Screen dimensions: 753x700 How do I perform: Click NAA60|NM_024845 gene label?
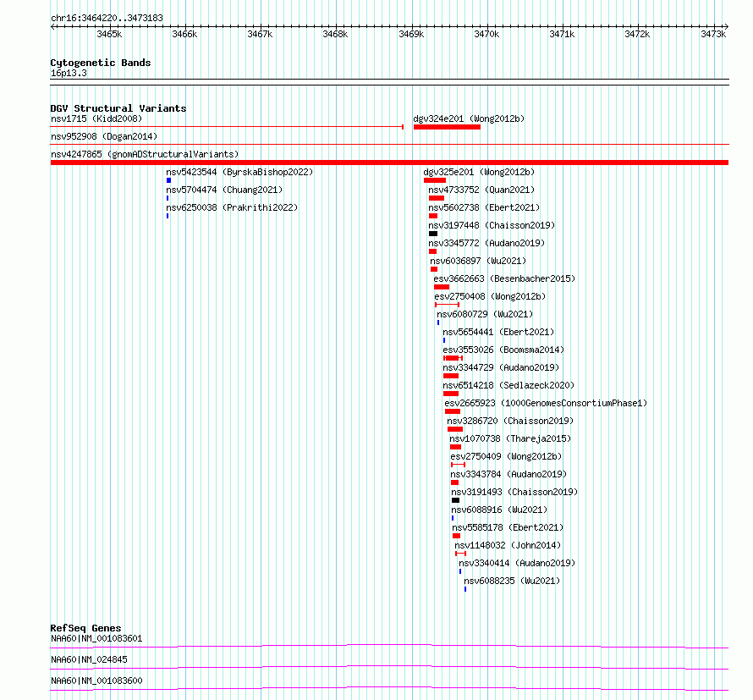pyautogui.click(x=89, y=659)
